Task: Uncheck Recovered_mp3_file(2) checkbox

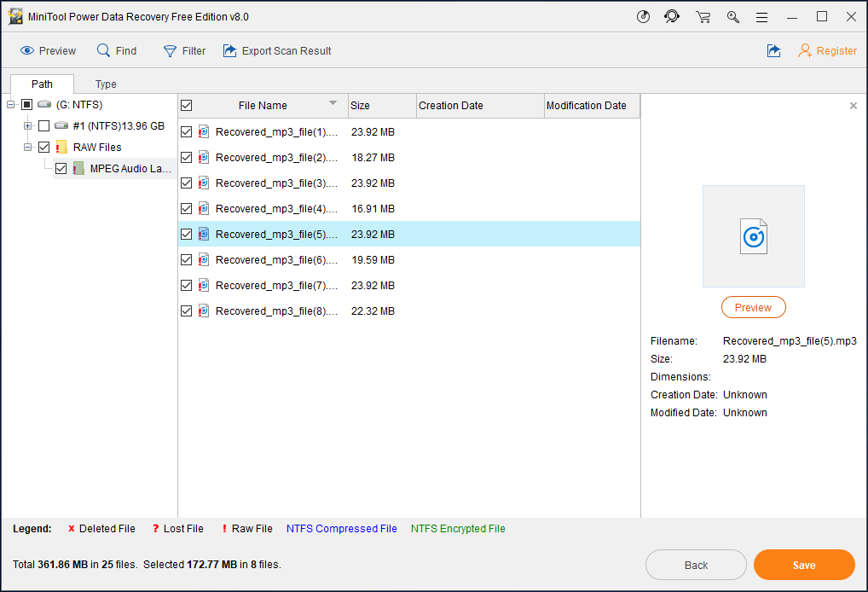Action: (x=187, y=157)
